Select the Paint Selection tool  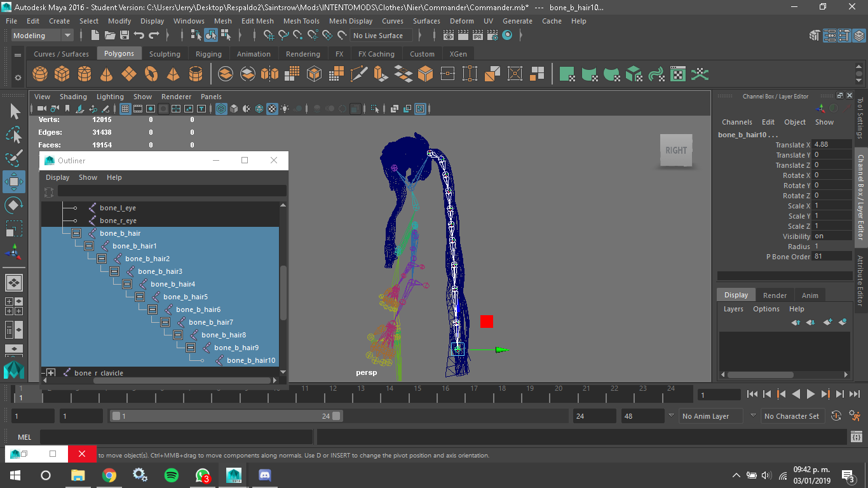14,158
